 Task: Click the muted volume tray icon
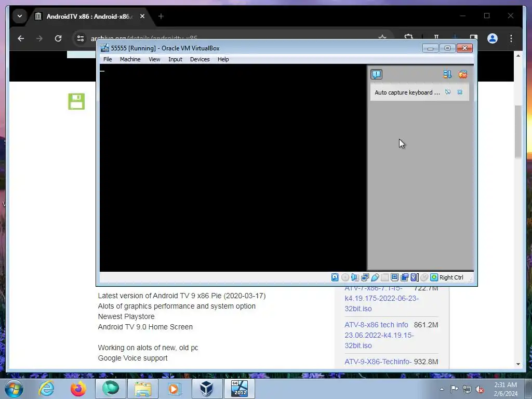tap(480, 390)
